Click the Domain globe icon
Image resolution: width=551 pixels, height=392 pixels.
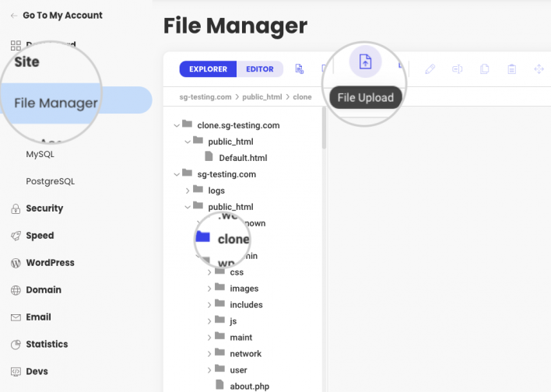click(x=16, y=290)
